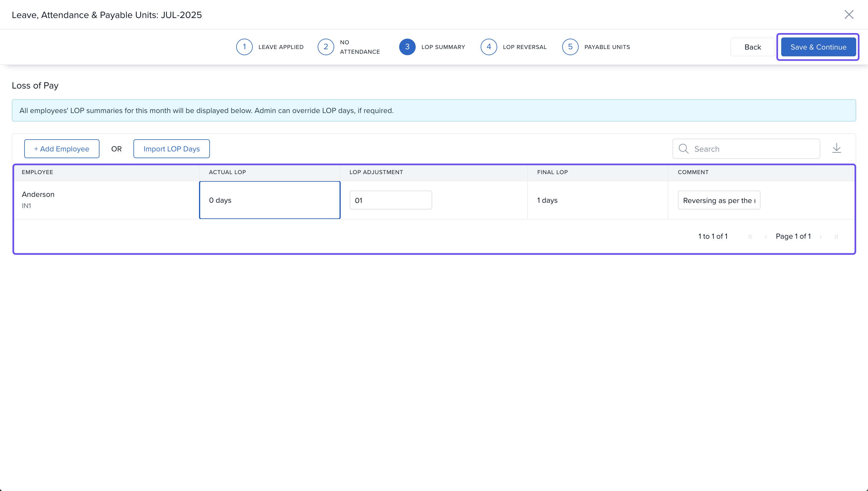Image resolution: width=868 pixels, height=491 pixels.
Task: Select step 3 LOP Summary circle
Action: (407, 47)
